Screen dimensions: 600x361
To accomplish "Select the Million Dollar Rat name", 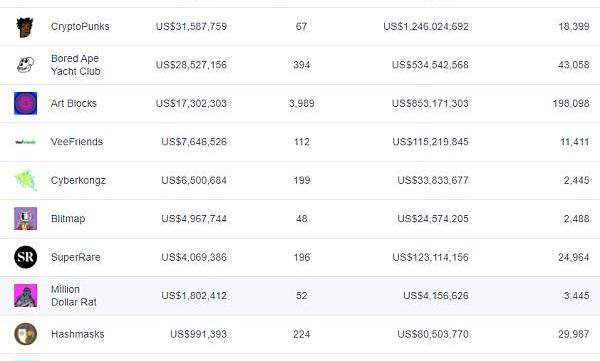I will click(x=74, y=296).
